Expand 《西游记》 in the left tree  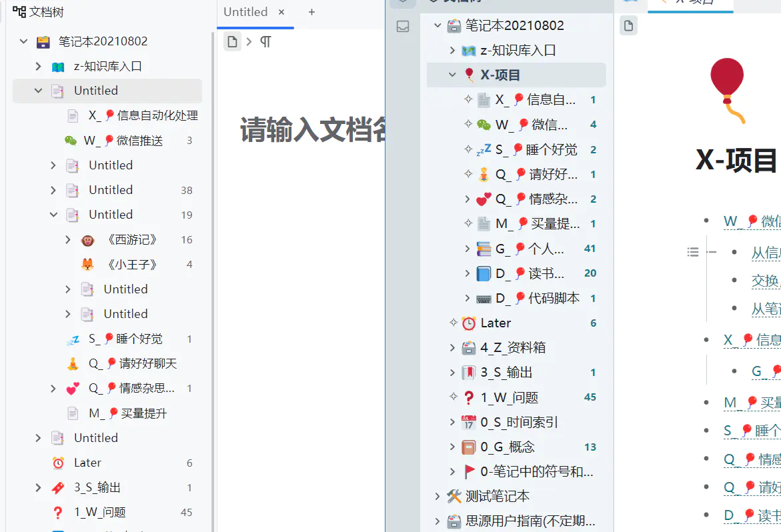[68, 240]
